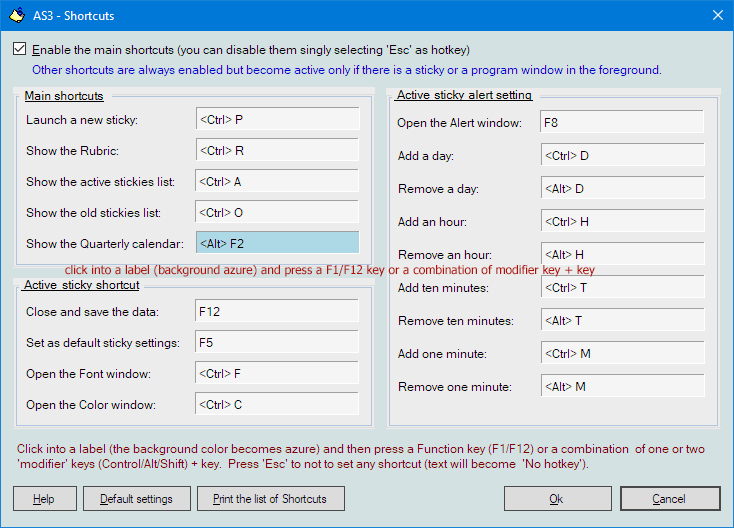This screenshot has height=528, width=734.
Task: Select the Add a day hotkey field
Action: [621, 156]
